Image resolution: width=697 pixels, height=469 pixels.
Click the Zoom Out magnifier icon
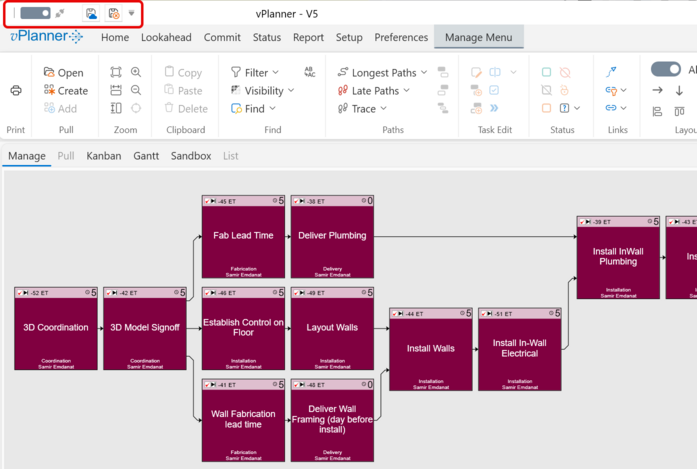point(136,91)
